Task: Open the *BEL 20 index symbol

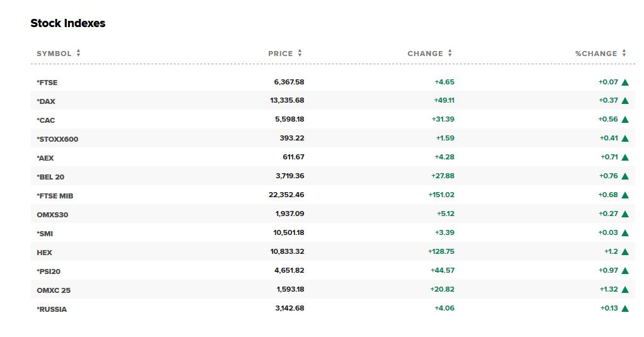Action: pos(50,177)
